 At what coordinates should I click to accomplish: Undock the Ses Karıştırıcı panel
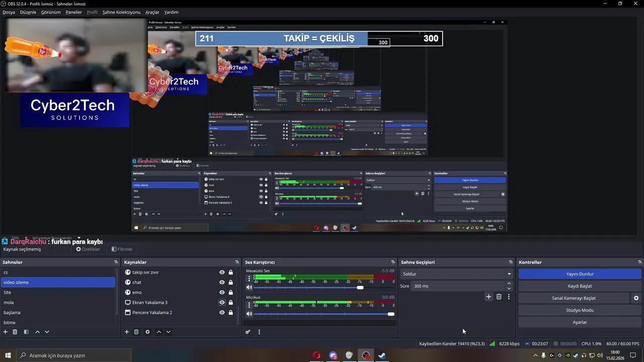(x=393, y=262)
